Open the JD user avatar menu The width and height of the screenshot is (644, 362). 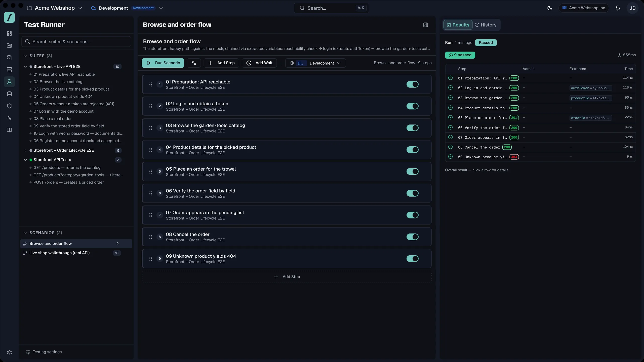click(632, 8)
